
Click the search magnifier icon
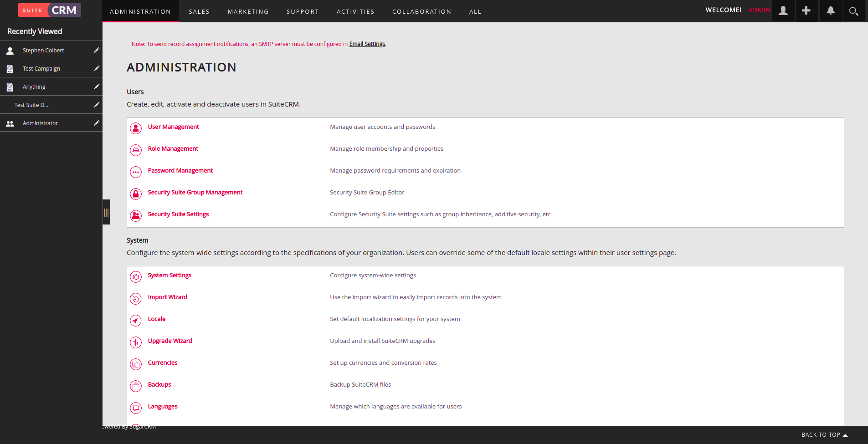click(x=854, y=10)
